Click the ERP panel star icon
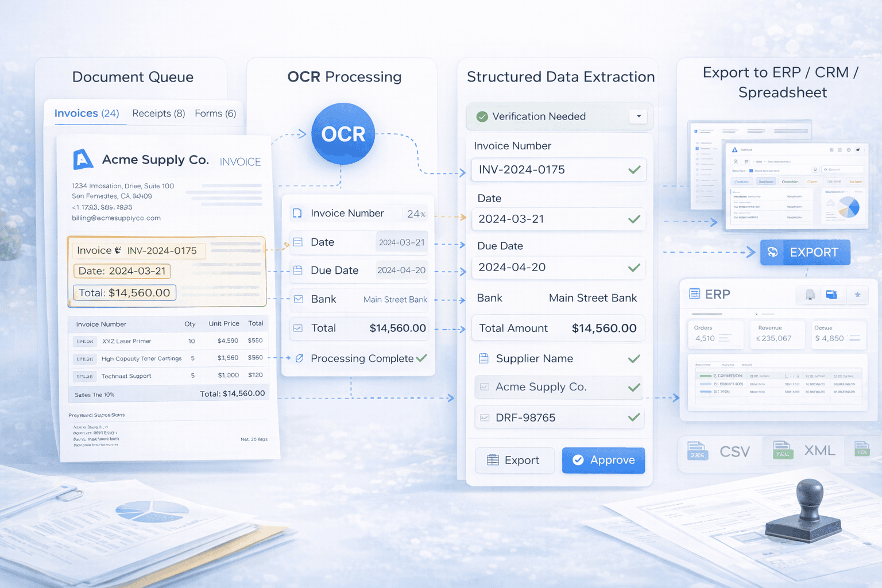 (857, 295)
